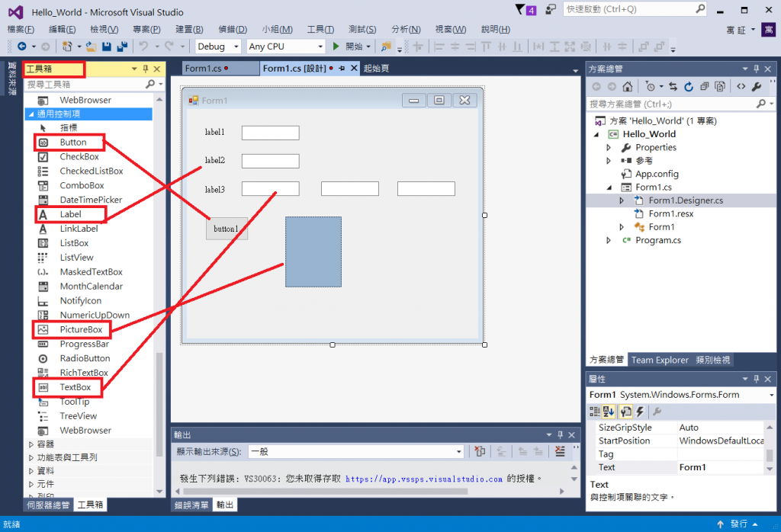Screen dimensions: 781x532
Task: Click the Quick Launch search box
Action: [635, 9]
